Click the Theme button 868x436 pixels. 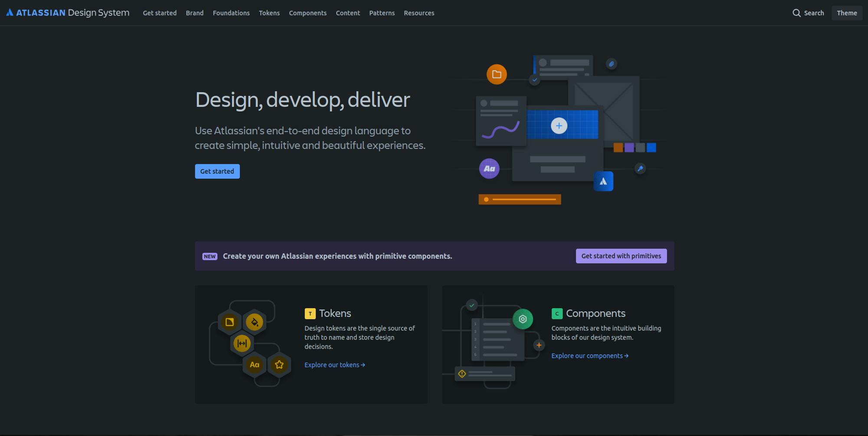847,13
